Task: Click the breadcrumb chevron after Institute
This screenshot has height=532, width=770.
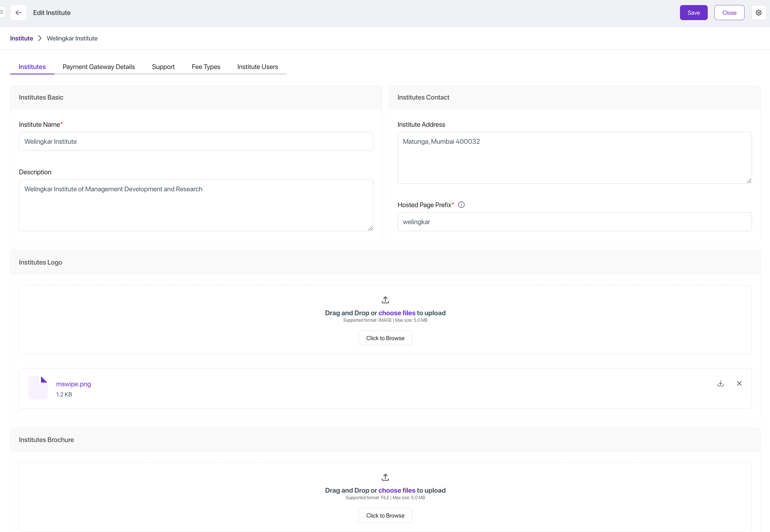Action: pos(39,38)
